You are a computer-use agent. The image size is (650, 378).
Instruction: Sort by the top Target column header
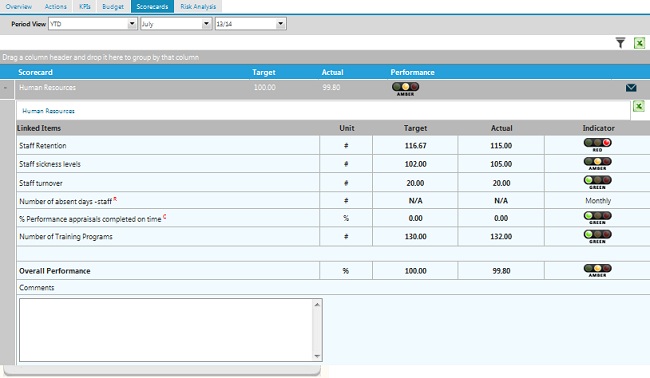point(264,72)
